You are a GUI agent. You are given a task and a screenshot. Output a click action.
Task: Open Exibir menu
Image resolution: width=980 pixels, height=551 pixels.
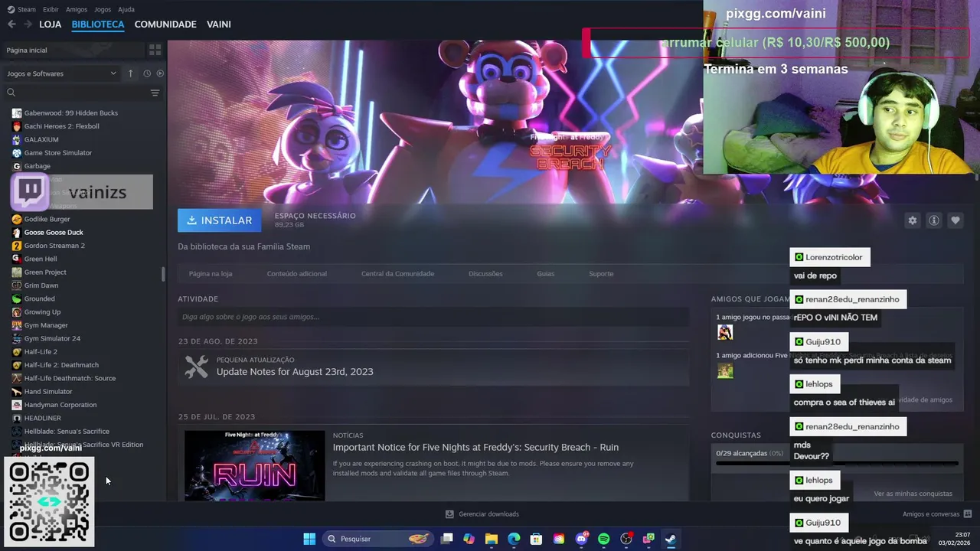pyautogui.click(x=51, y=9)
